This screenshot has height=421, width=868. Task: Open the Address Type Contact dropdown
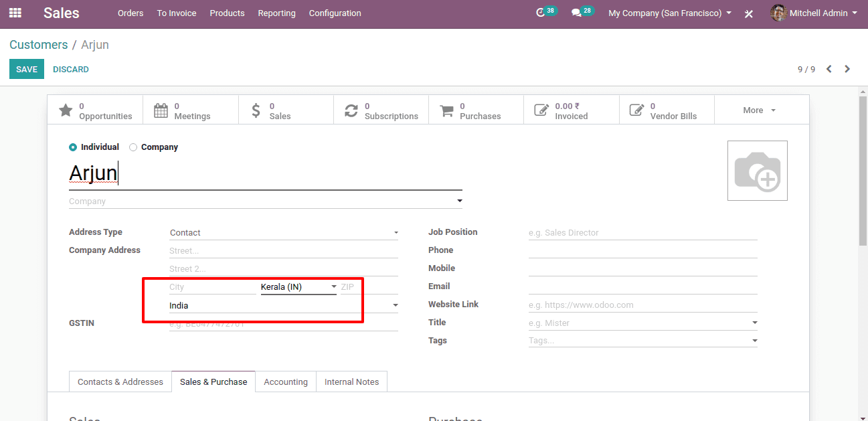pos(284,232)
